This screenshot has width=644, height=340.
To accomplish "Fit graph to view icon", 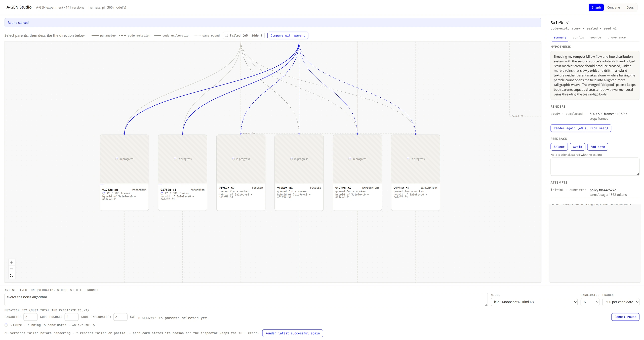I will [12, 275].
